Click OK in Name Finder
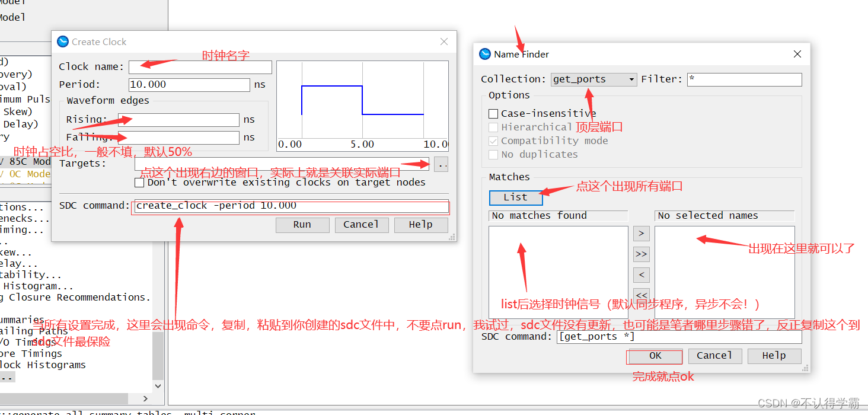The height and width of the screenshot is (415, 868). (x=655, y=356)
